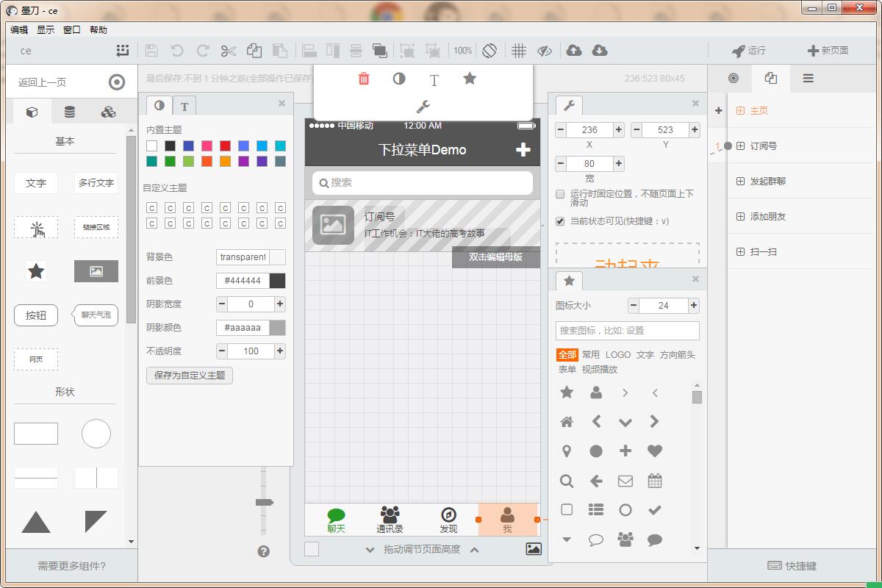882x588 pixels.
Task: Click the red trash delete icon
Action: pyautogui.click(x=364, y=79)
